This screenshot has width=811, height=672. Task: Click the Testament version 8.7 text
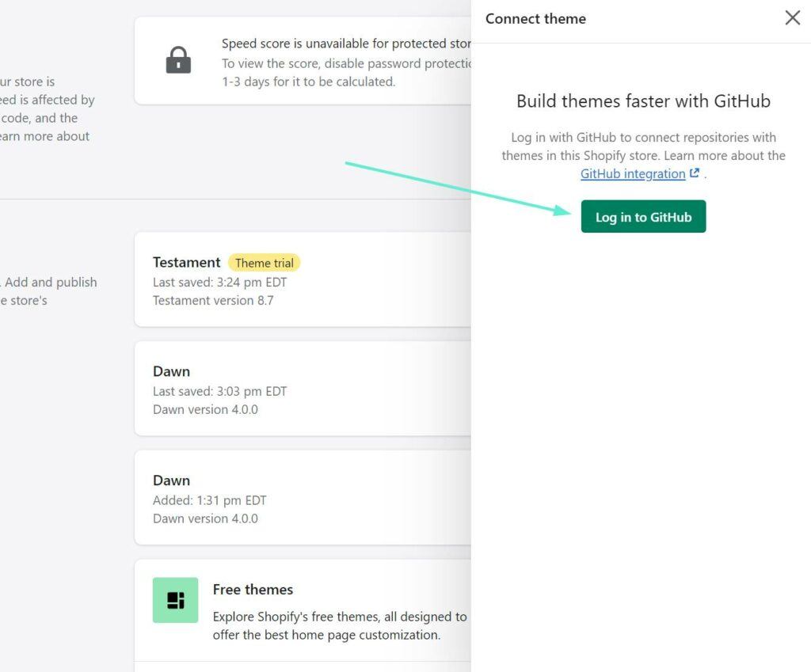coord(212,300)
